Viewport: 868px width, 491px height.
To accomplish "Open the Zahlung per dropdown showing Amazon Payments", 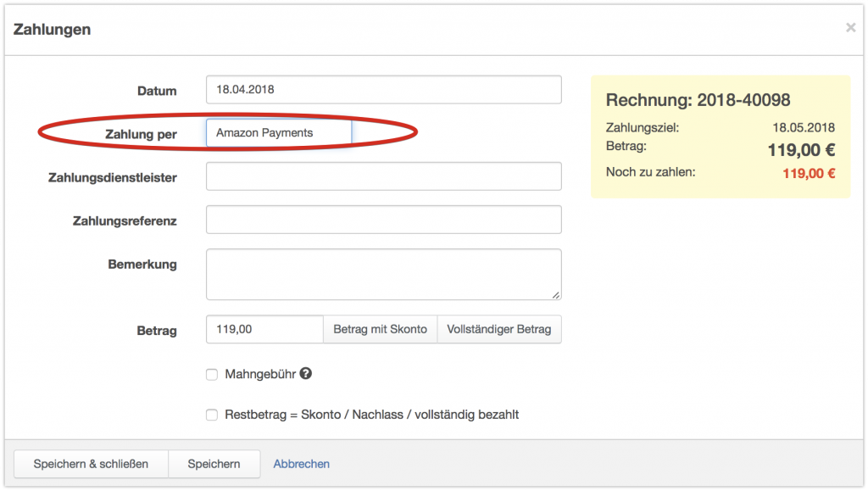I will [x=279, y=133].
